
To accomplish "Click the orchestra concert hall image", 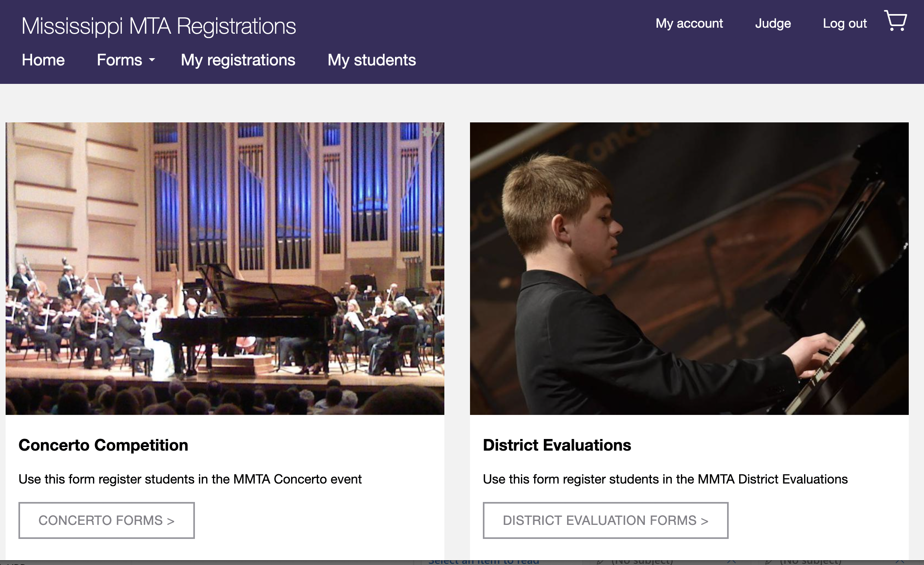I will tap(225, 268).
